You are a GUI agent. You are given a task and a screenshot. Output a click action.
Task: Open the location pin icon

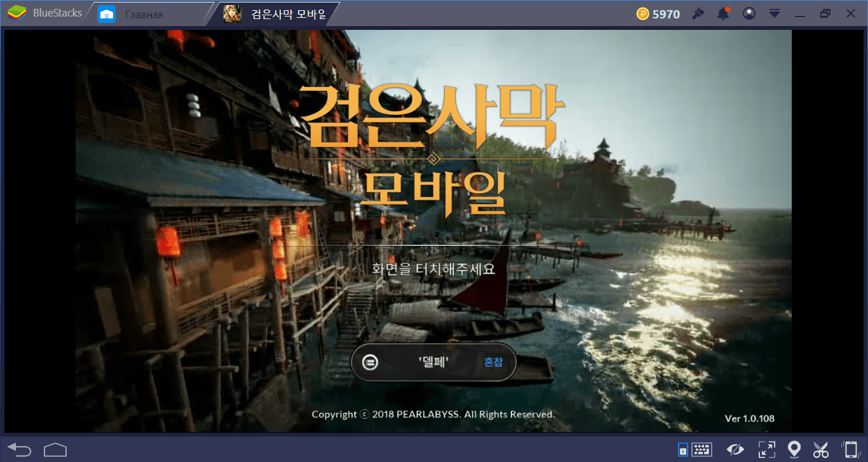click(794, 450)
